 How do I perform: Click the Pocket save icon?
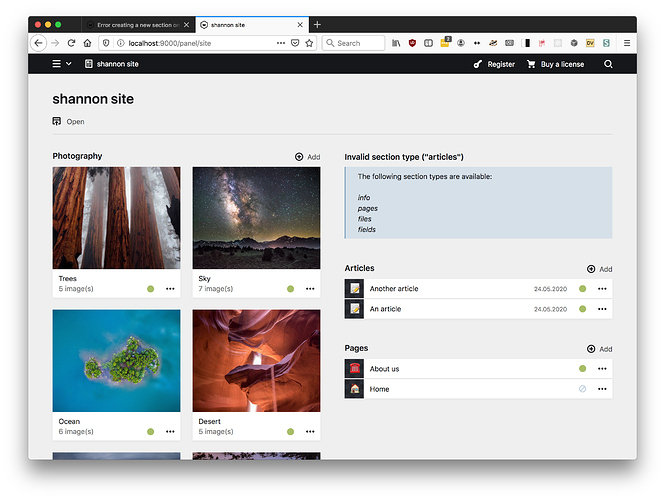(x=295, y=43)
